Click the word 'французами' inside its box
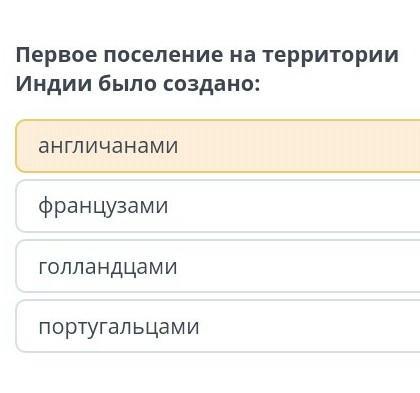 (x=103, y=207)
